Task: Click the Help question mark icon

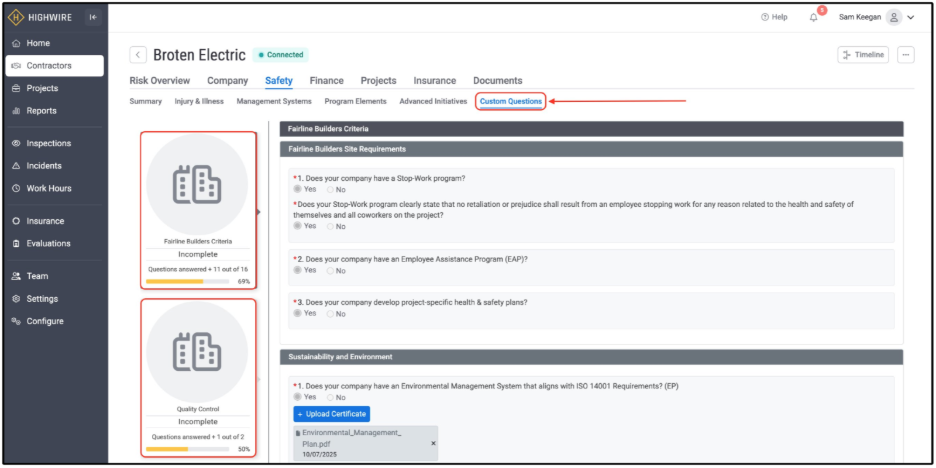Action: (x=765, y=17)
